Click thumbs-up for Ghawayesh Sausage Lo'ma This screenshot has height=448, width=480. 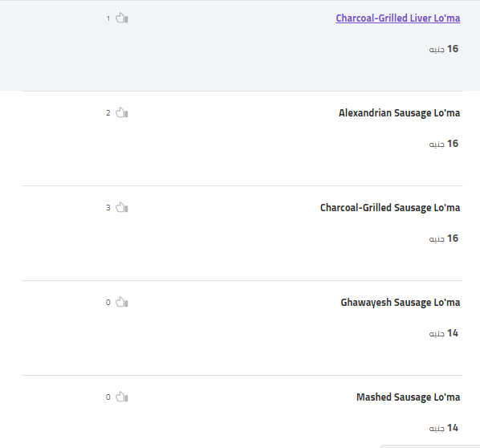pos(122,302)
